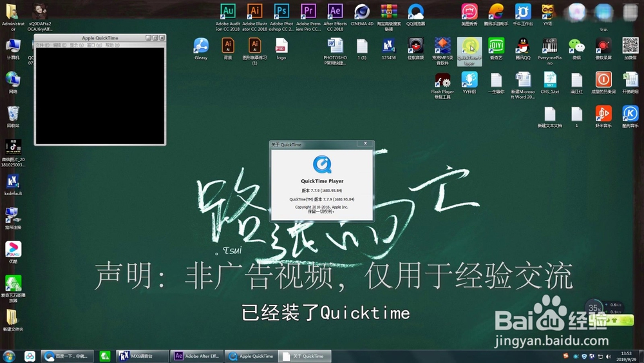
Task: Select Adobe Illustrator CC 2018 desktop icon
Action: [x=254, y=17]
